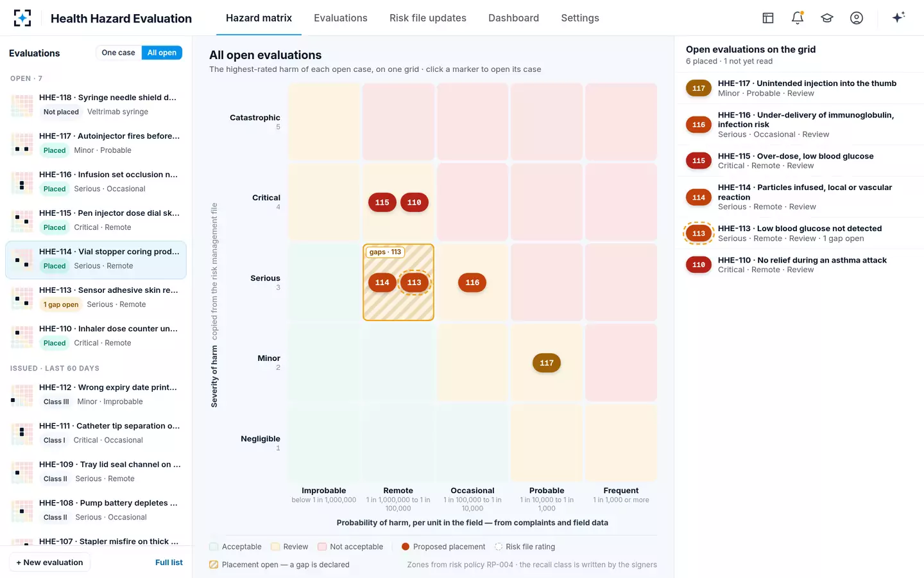Select HHE-108 Pump battery depletes evaluation

point(96,511)
